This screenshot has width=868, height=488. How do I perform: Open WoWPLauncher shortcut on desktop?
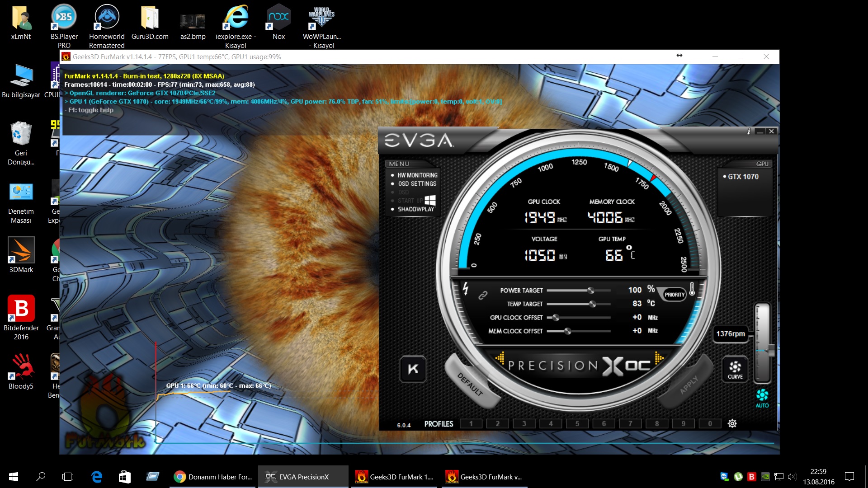click(321, 27)
